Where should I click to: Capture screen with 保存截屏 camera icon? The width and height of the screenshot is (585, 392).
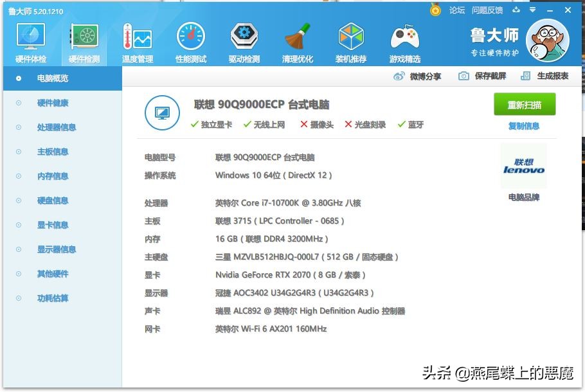(465, 75)
